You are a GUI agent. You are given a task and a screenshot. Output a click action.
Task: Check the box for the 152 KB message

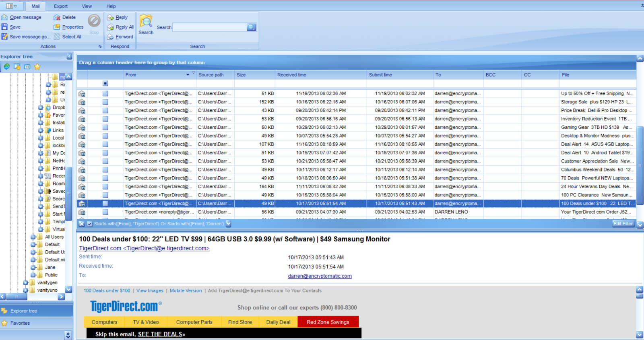(105, 102)
